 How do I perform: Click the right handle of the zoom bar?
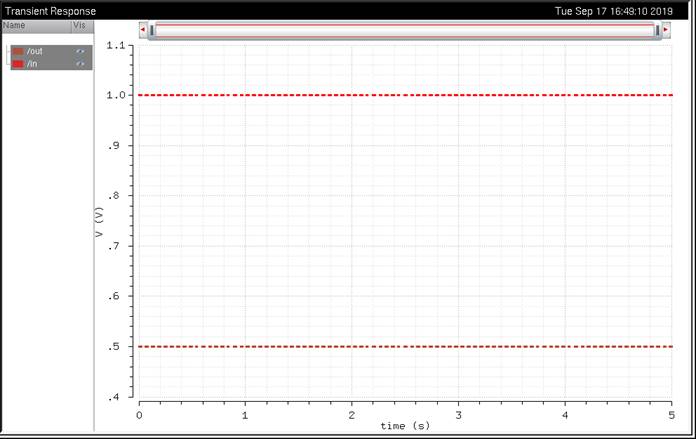pyautogui.click(x=657, y=30)
